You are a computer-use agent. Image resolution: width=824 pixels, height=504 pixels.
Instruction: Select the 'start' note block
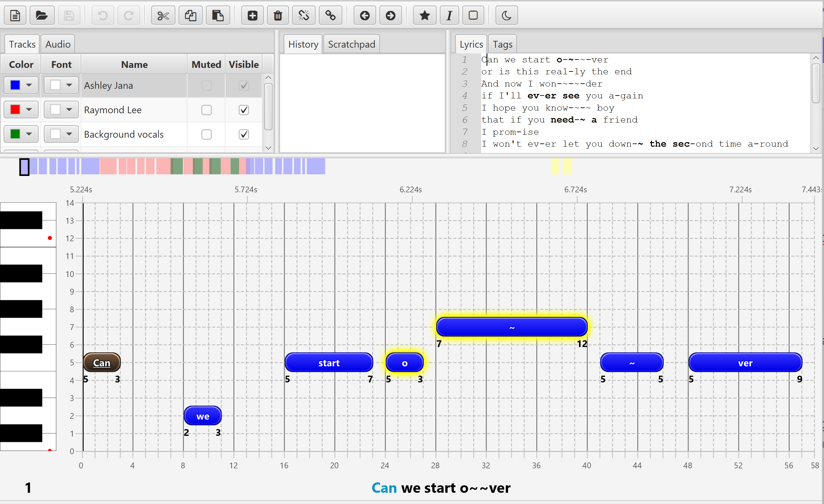coord(329,362)
